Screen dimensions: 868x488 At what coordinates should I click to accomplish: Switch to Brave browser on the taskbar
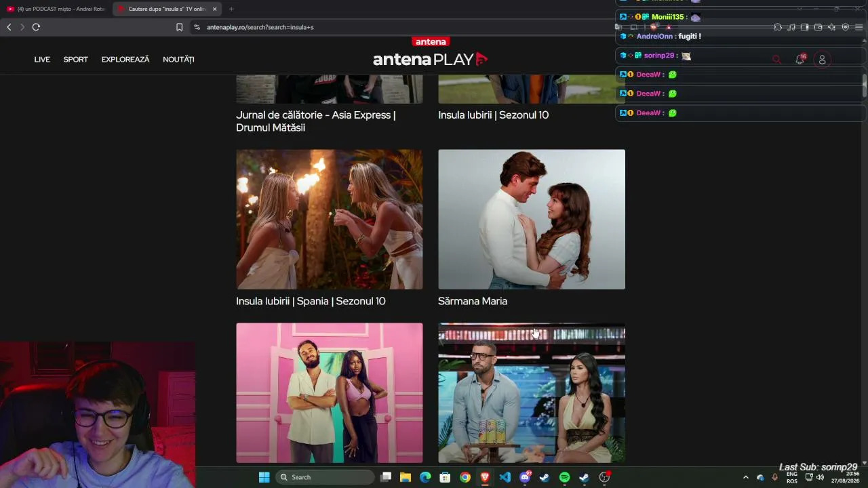pyautogui.click(x=485, y=477)
